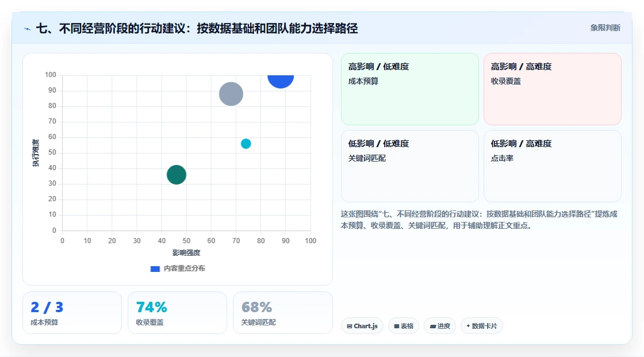
Task: Click the description paragraph starting with 这张图围绕
Action: click(x=479, y=220)
